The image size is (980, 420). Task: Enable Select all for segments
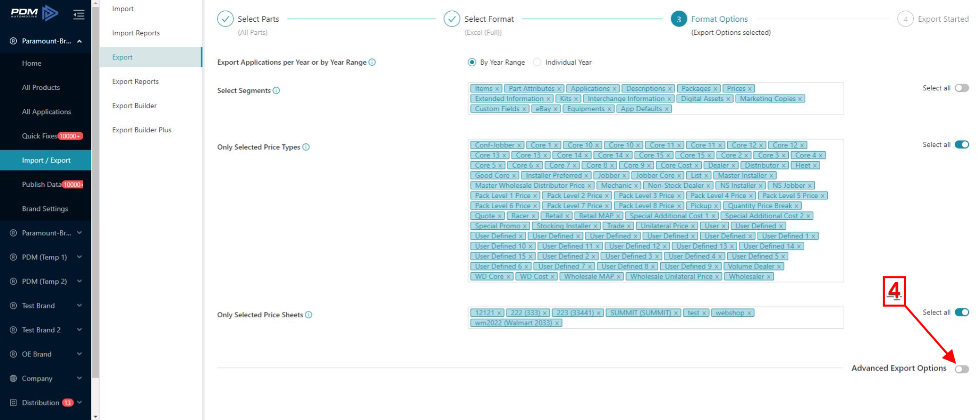[x=961, y=88]
